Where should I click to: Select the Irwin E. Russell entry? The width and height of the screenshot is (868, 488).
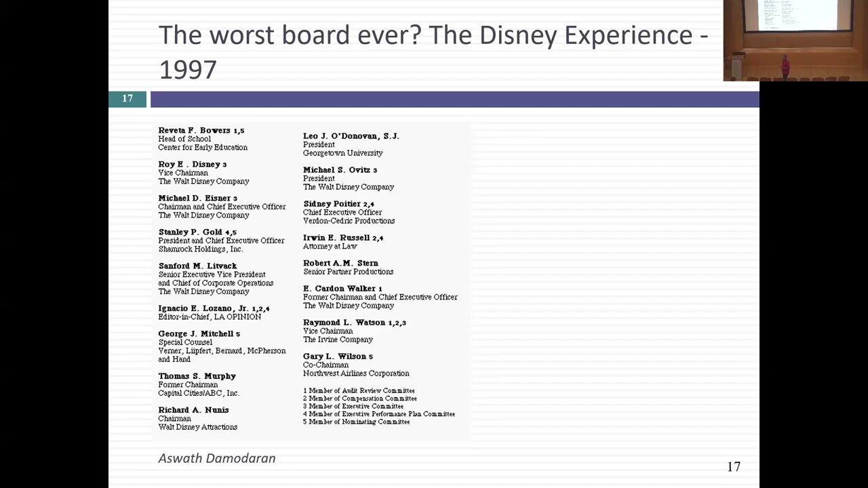point(336,238)
